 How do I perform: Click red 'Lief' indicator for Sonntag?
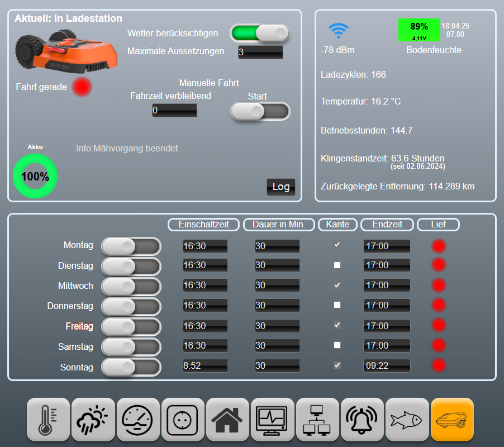point(439,365)
